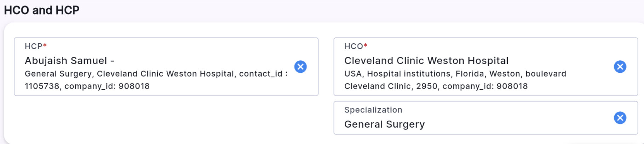This screenshot has width=644, height=144.
Task: Select the Abujaish Samuel name text
Action: (x=66, y=61)
